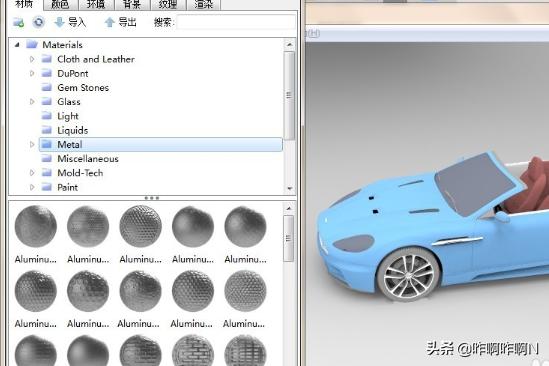Image resolution: width=549 pixels, height=366 pixels.
Task: Switch to the 环境 tab
Action: [96, 4]
